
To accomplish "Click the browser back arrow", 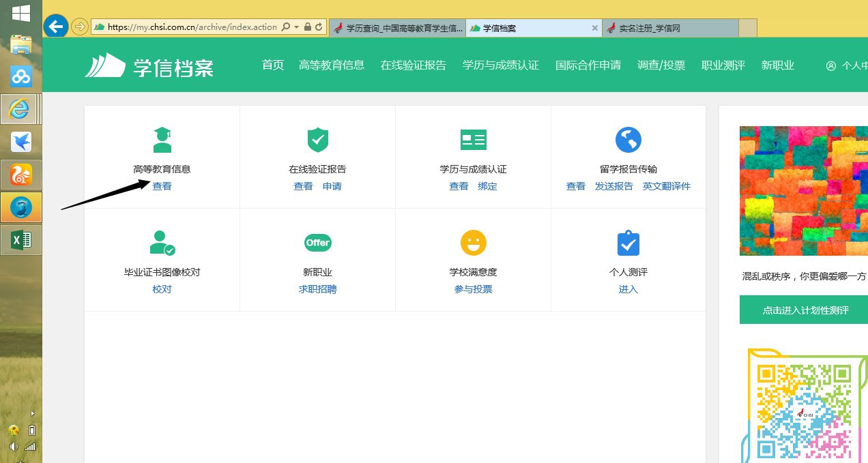I will click(55, 26).
